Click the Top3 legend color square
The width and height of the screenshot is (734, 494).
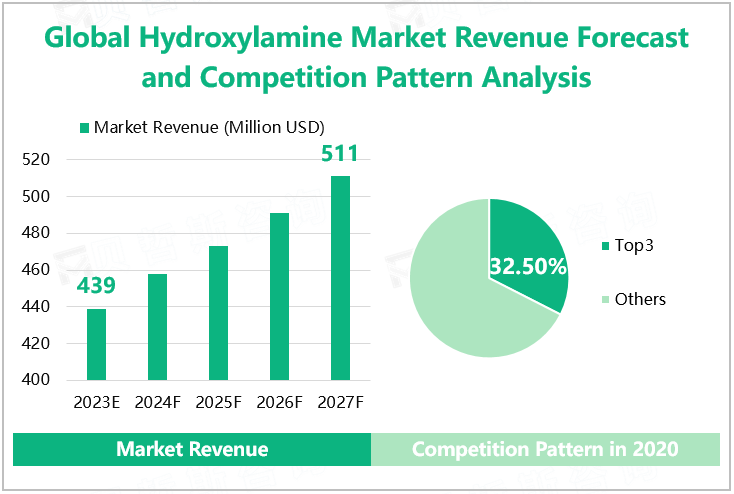click(605, 246)
